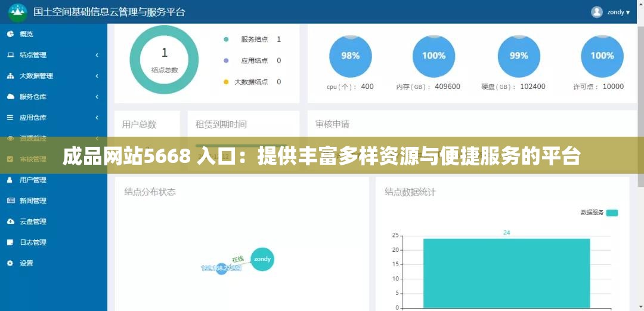Toggle the 服务结点 legend dot
The height and width of the screenshot is (311, 644).
click(226, 39)
